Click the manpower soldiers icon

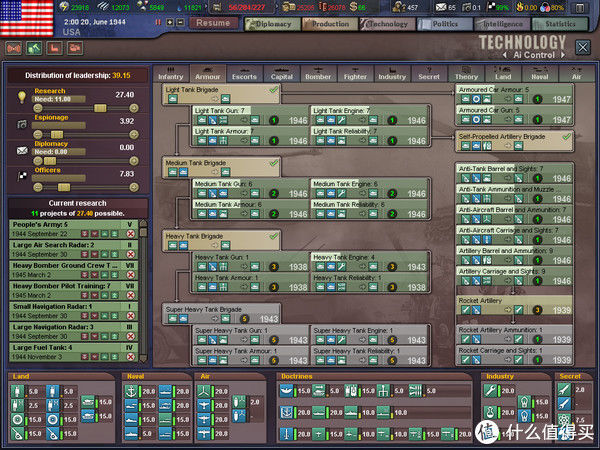[399, 7]
